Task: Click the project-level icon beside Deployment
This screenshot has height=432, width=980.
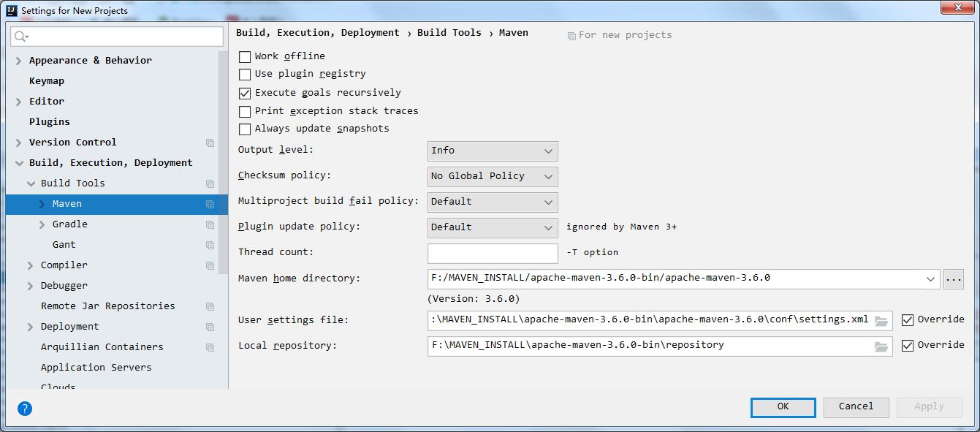Action: (210, 327)
